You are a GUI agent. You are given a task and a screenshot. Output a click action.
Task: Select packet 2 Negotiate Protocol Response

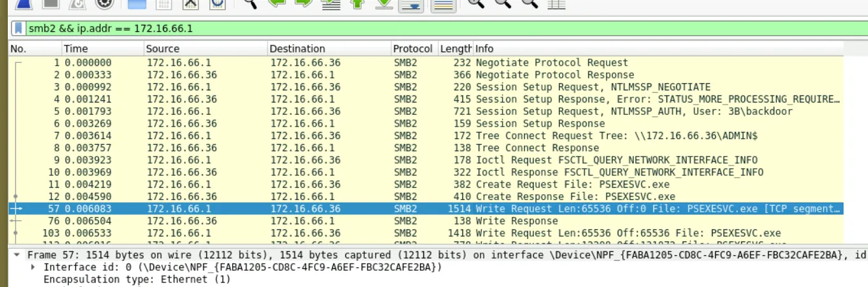[x=426, y=75]
